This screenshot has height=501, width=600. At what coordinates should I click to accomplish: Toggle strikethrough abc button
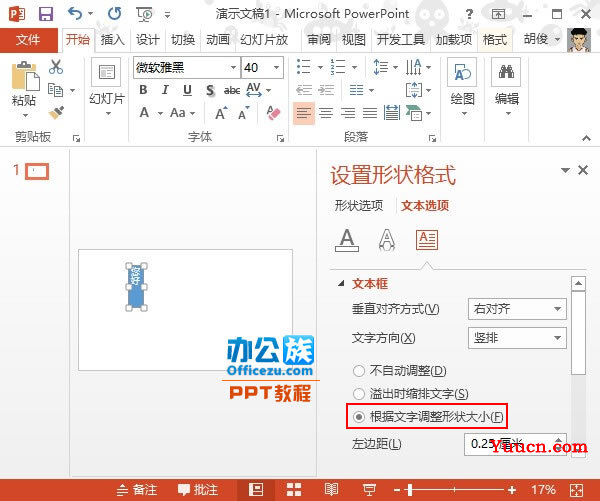click(x=232, y=90)
